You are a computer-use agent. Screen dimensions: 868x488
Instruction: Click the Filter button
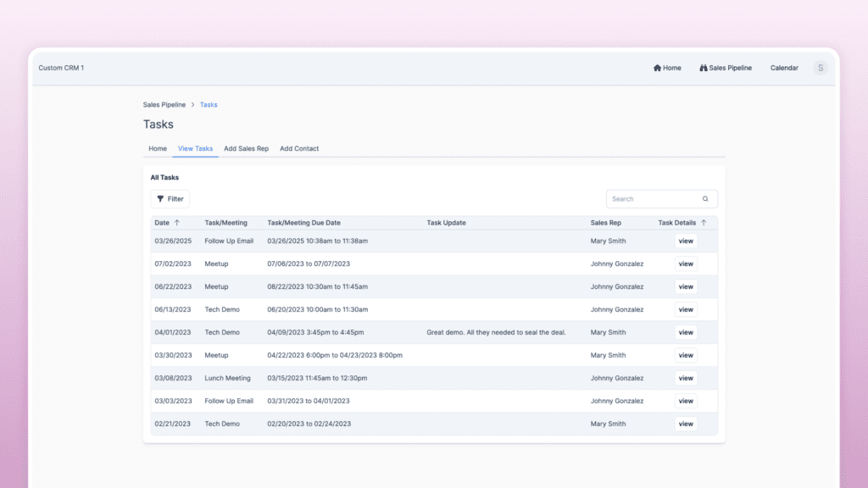click(x=170, y=198)
